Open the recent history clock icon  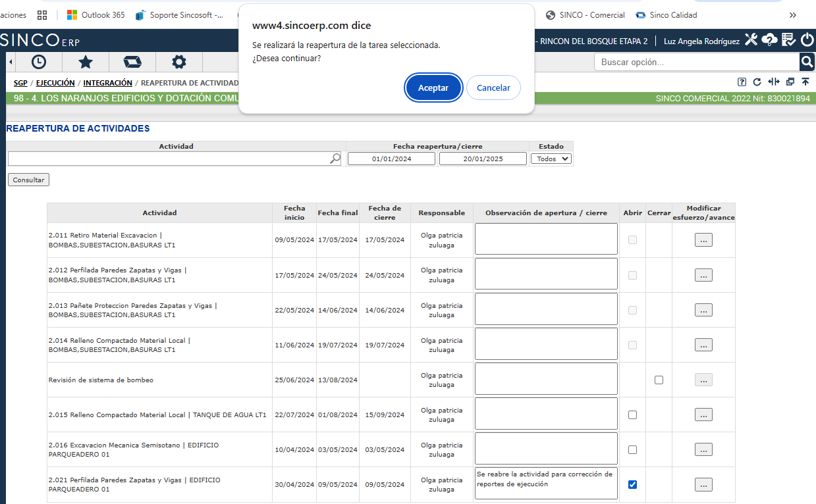[39, 62]
